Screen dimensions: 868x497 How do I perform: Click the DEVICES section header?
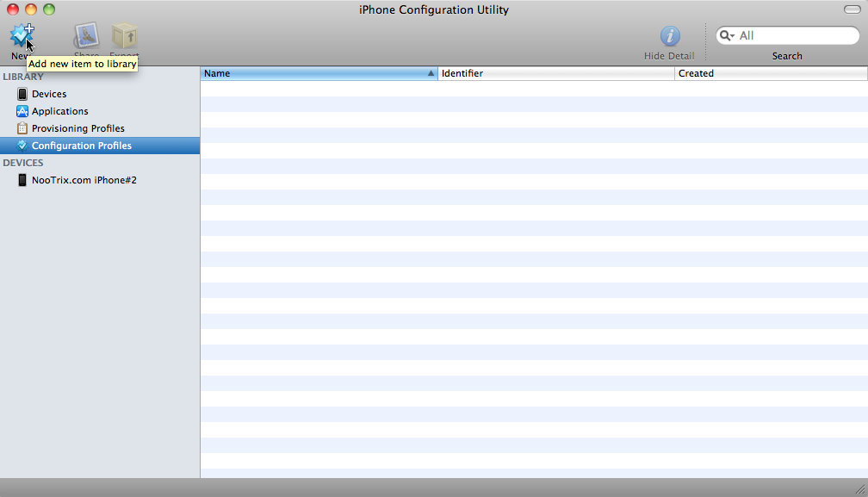click(22, 163)
